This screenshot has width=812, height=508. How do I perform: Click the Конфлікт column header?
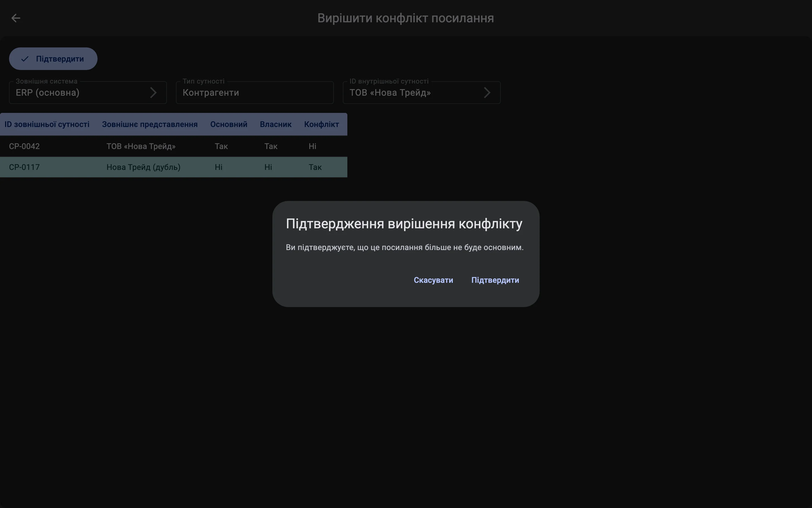321,125
